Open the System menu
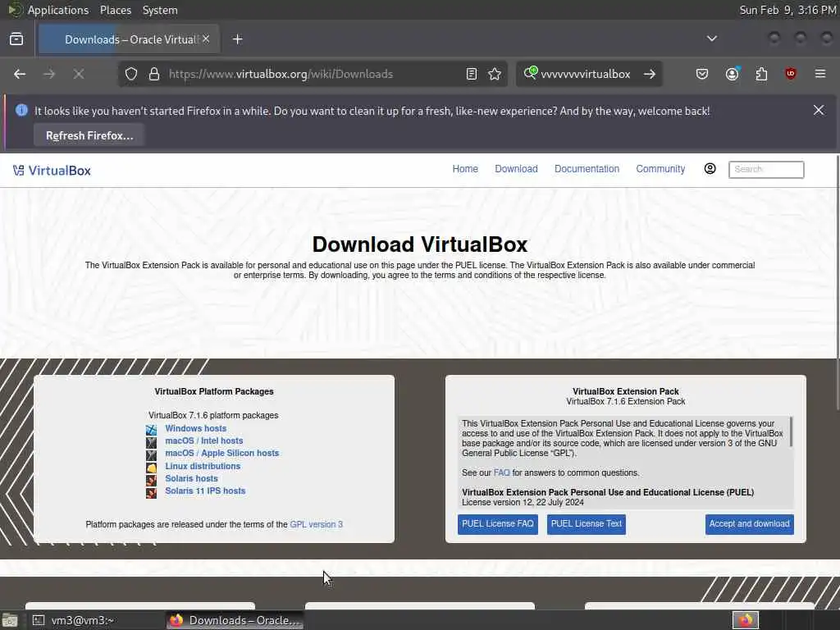840x630 pixels. pyautogui.click(x=160, y=10)
